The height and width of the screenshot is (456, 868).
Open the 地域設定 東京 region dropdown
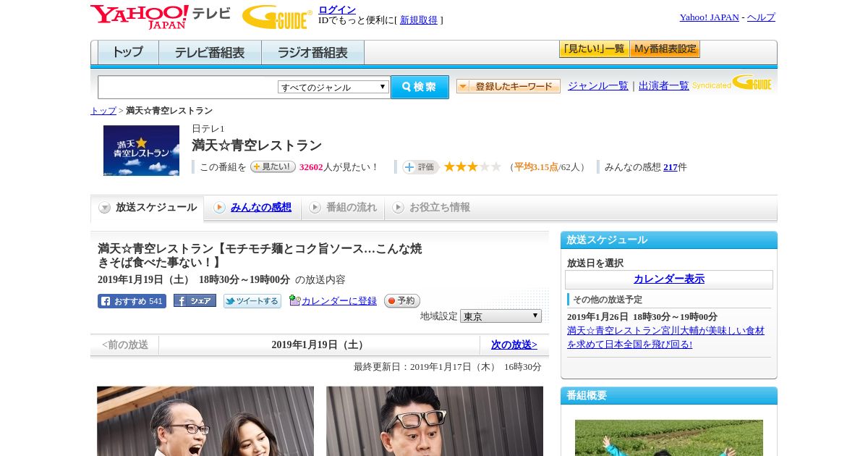click(501, 316)
